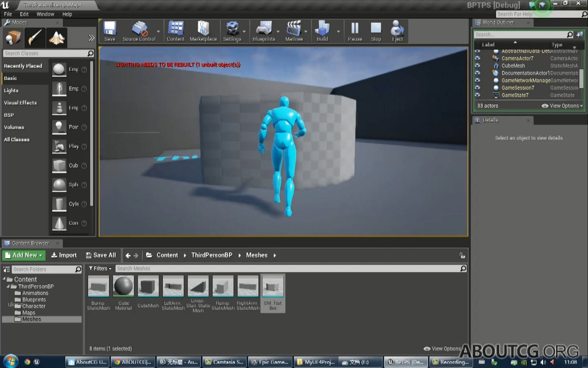Toggle visibility of GameSession7
The height and width of the screenshot is (368, 588).
click(x=477, y=88)
